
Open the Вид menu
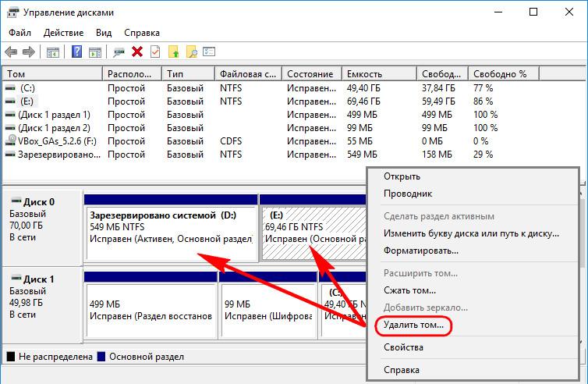click(104, 33)
